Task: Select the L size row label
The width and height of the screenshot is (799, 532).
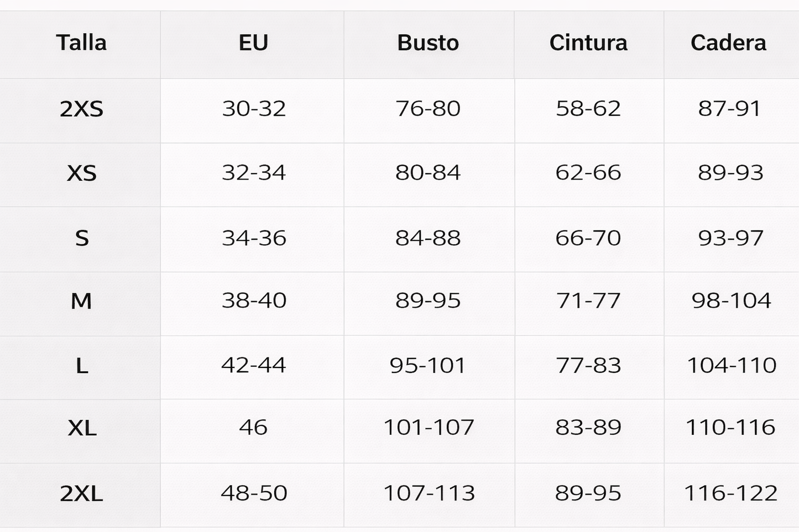Action: pyautogui.click(x=81, y=366)
